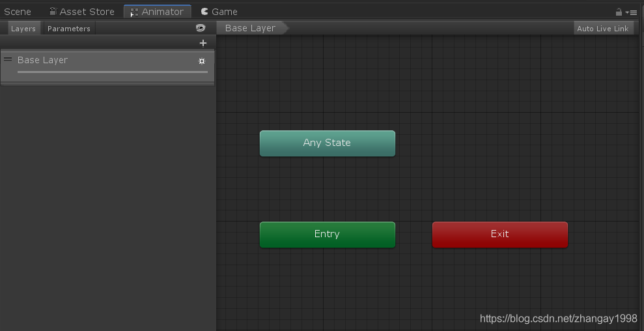Screen dimensions: 644x331
Task: Open the Parameters tab
Action: click(x=69, y=29)
